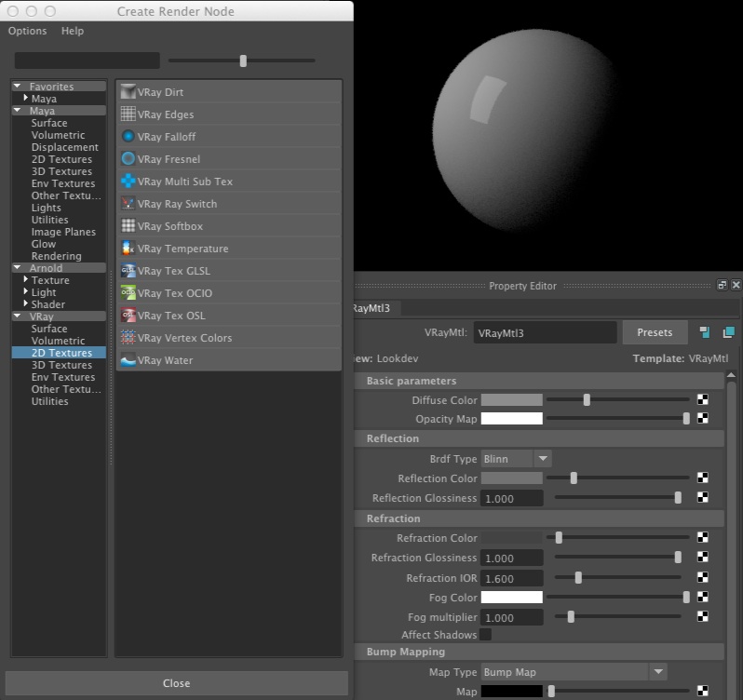
Task: Select Maya Env Textures category
Action: pyautogui.click(x=63, y=183)
